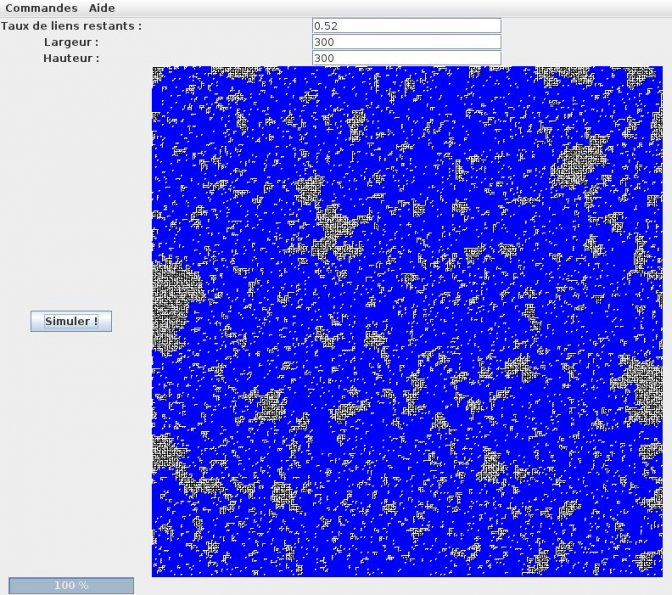Click the 'Taux de liens restants :' label
Screen dimensions: 672x595
click(71, 26)
